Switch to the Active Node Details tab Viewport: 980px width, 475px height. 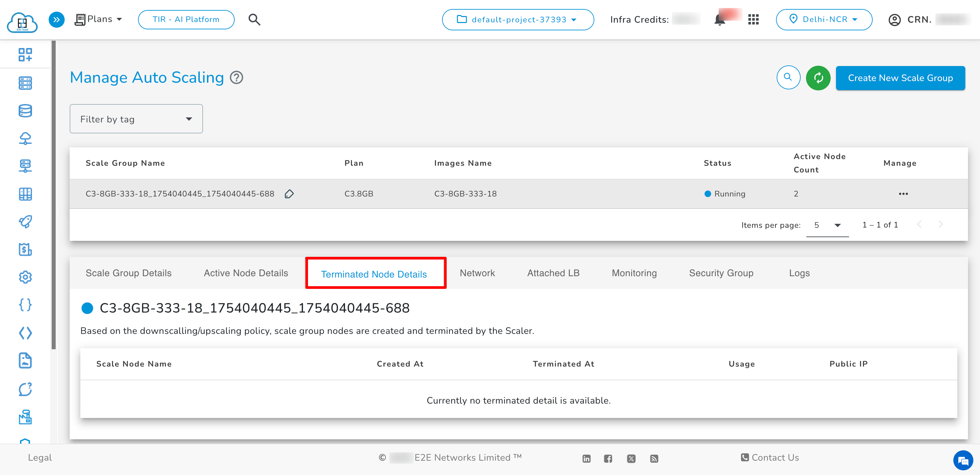[246, 273]
